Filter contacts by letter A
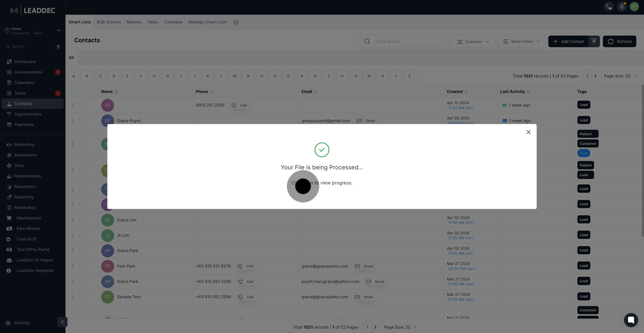Screen dimensions: 644x333 pos(74,76)
